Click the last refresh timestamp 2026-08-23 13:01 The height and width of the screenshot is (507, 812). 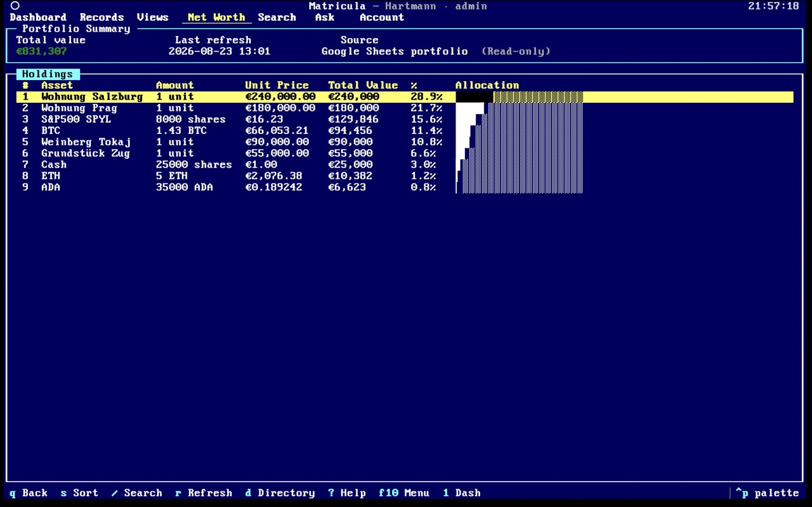[219, 51]
